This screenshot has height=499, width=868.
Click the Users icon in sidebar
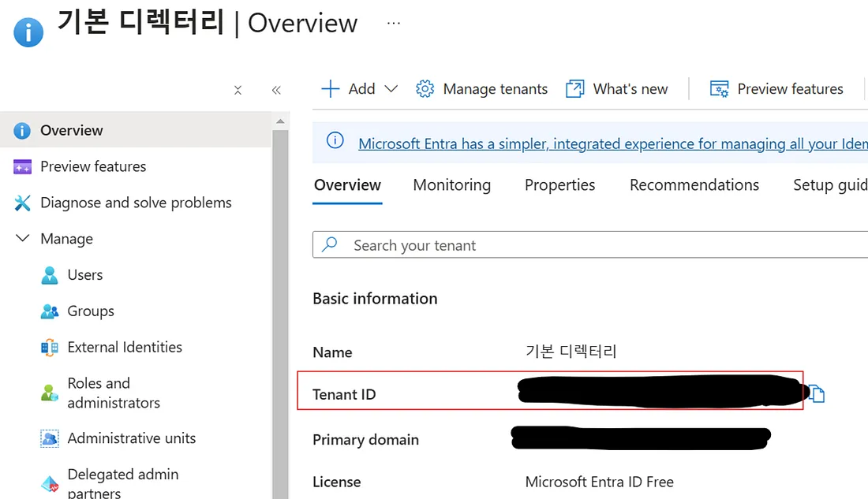(50, 275)
